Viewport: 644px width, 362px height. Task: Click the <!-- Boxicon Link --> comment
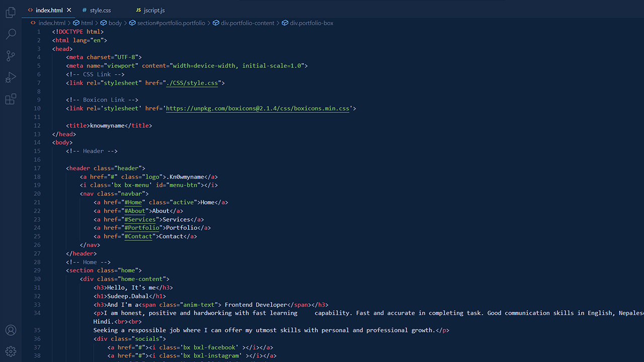102,100
